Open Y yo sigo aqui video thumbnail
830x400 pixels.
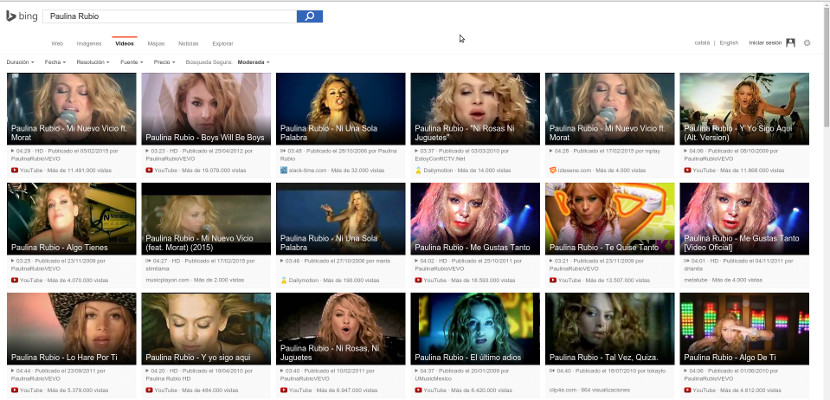pos(206,329)
